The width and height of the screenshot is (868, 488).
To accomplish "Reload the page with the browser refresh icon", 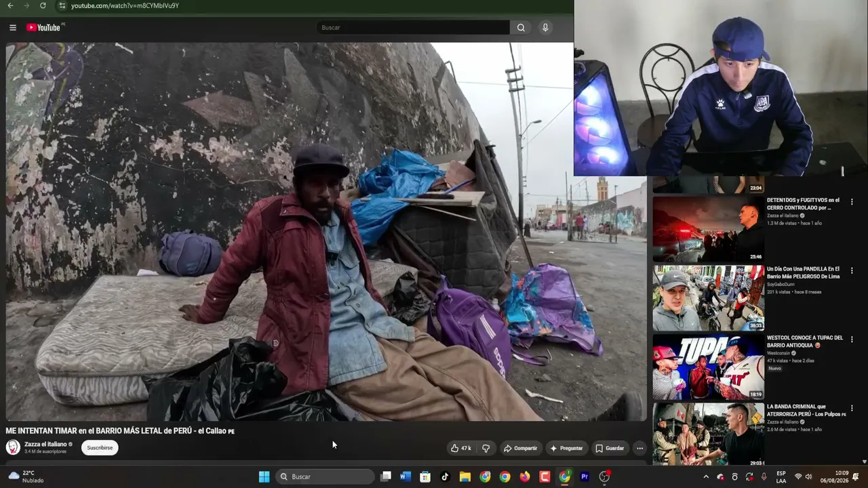I will (43, 5).
